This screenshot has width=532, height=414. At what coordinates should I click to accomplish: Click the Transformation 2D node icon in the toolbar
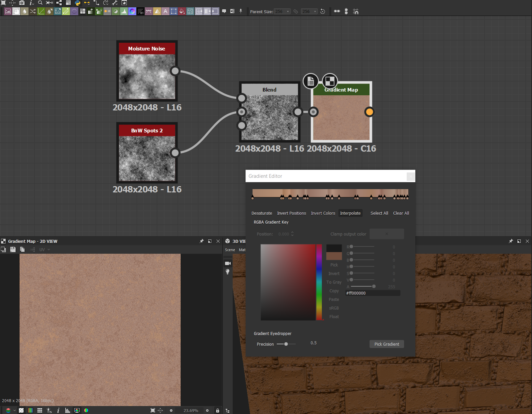[x=173, y=11]
